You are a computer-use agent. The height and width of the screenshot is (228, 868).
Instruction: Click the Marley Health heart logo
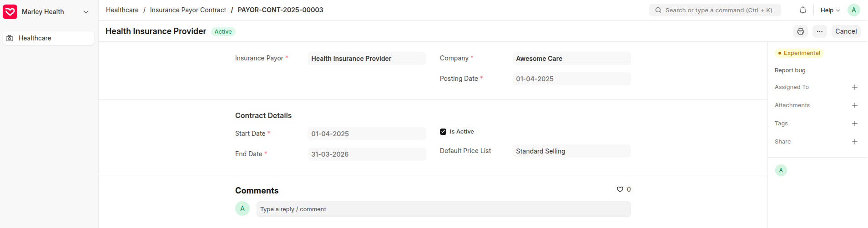(x=10, y=12)
